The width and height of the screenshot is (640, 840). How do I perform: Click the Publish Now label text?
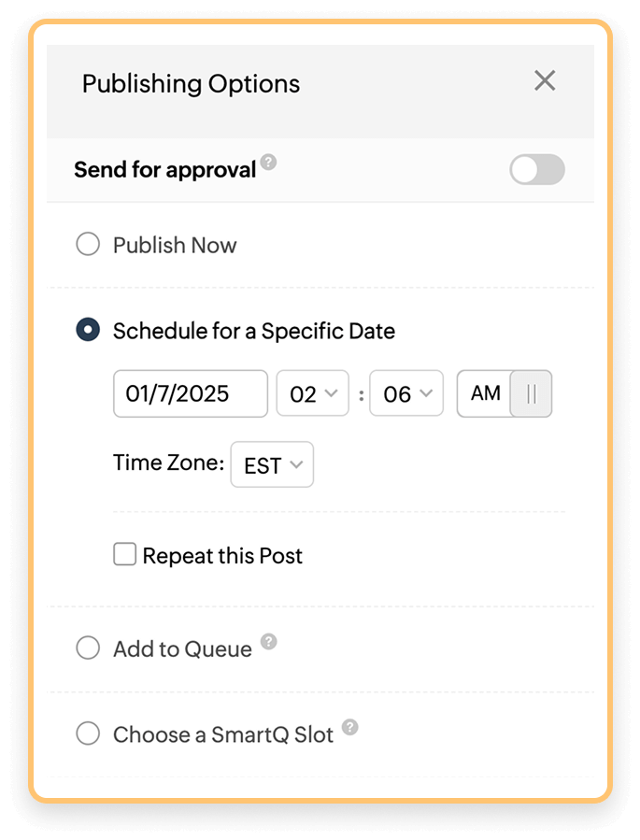tap(174, 244)
